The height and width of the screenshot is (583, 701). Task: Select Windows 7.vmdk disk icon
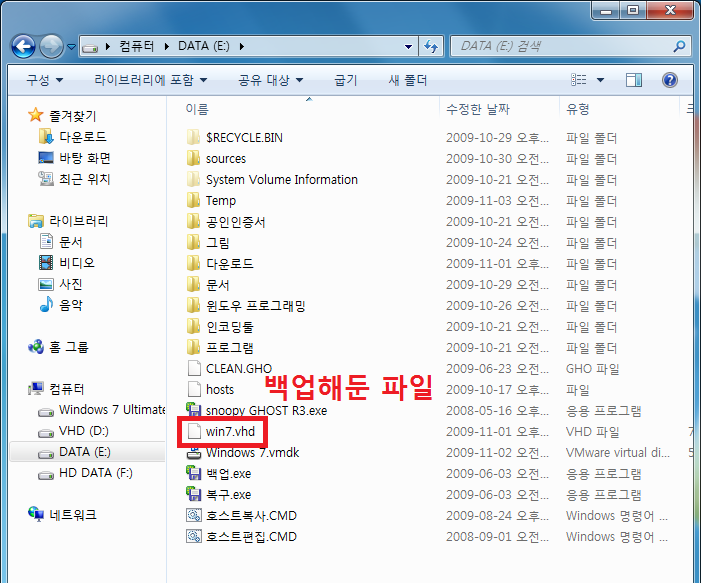(x=193, y=452)
